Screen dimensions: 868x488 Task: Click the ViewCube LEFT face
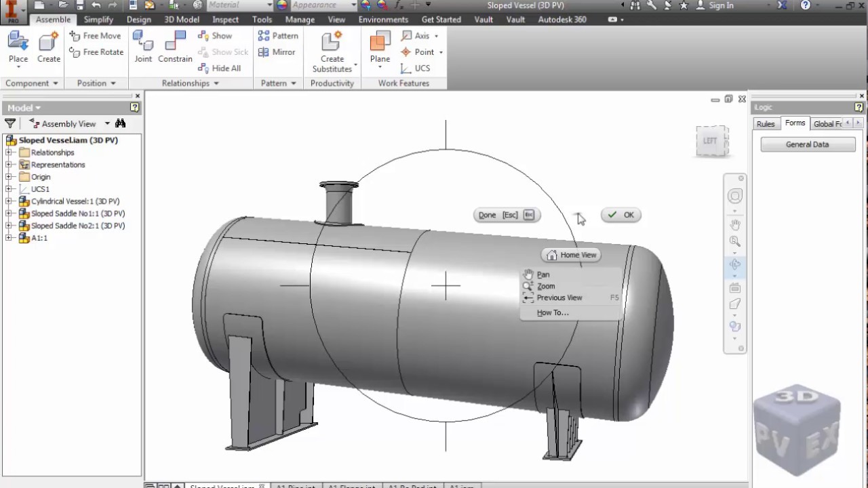pyautogui.click(x=711, y=141)
